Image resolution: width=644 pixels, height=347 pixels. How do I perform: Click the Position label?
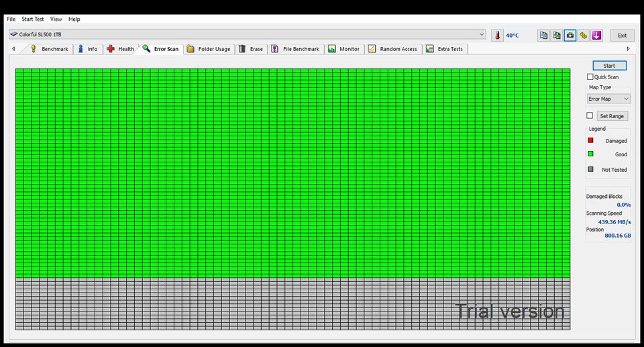pos(595,230)
